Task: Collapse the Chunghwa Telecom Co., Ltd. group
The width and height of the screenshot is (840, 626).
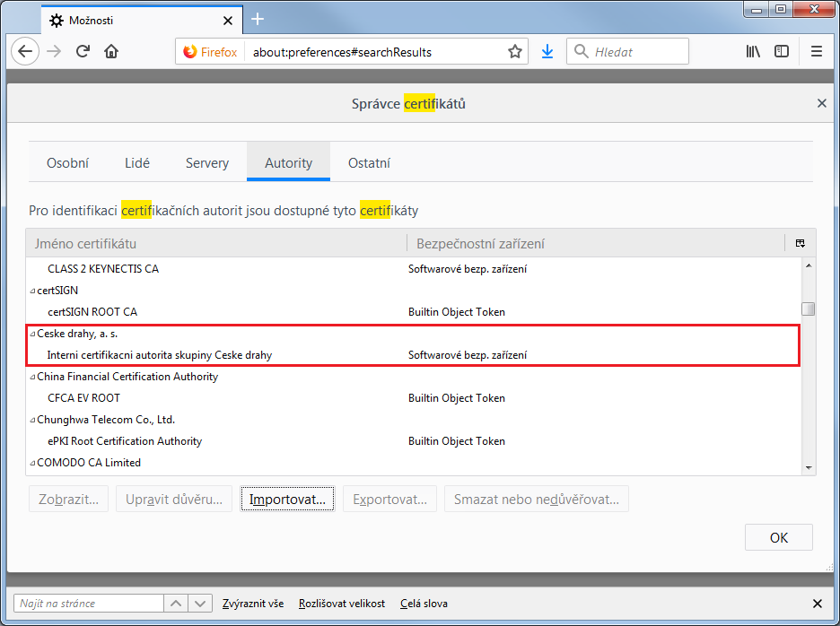Action: pos(32,420)
